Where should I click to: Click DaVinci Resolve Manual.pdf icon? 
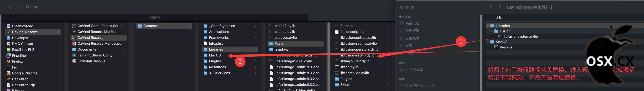tap(74, 43)
